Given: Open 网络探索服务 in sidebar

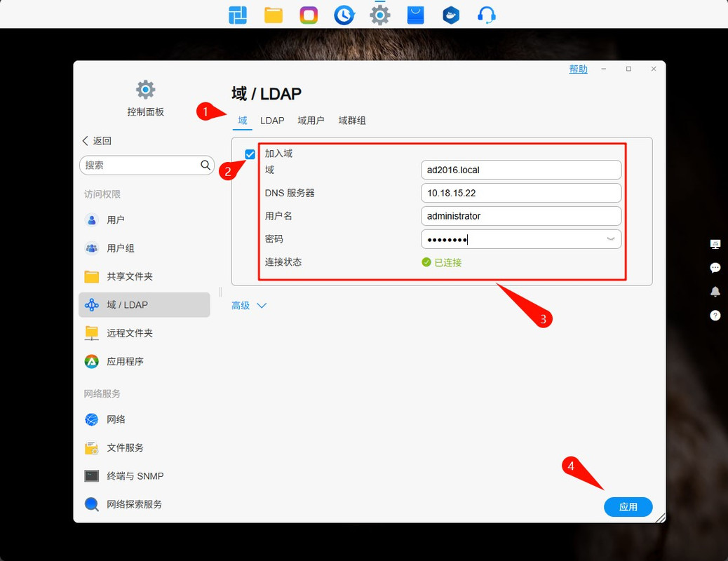Looking at the screenshot, I should (144, 504).
